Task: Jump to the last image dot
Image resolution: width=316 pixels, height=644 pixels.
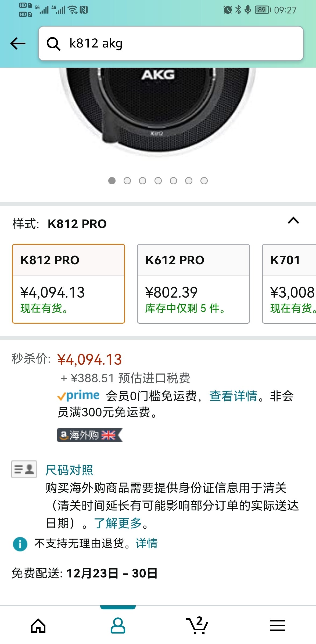Action: point(204,181)
